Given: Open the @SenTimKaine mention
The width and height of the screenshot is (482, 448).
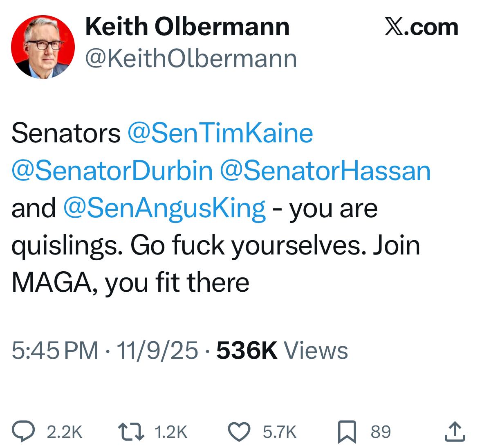Looking at the screenshot, I should click(x=220, y=133).
